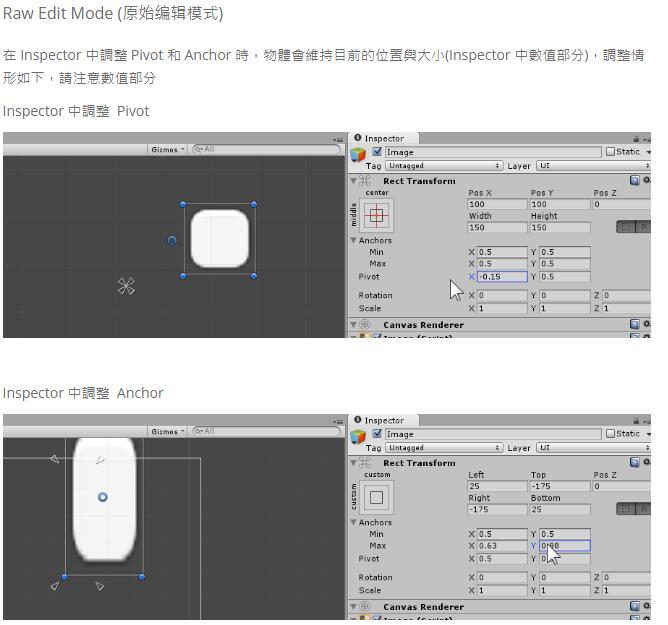Open Gizmos dropdown in top scene view

(x=167, y=150)
